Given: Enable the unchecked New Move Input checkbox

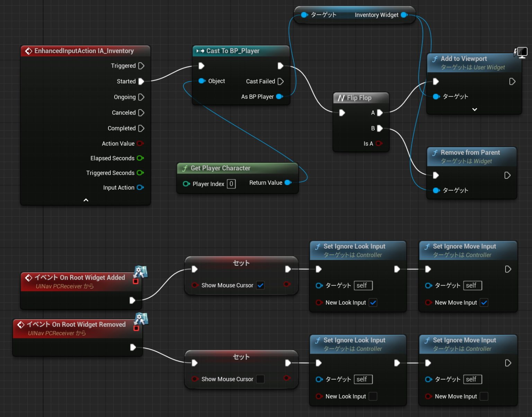Looking at the screenshot, I should [x=484, y=396].
